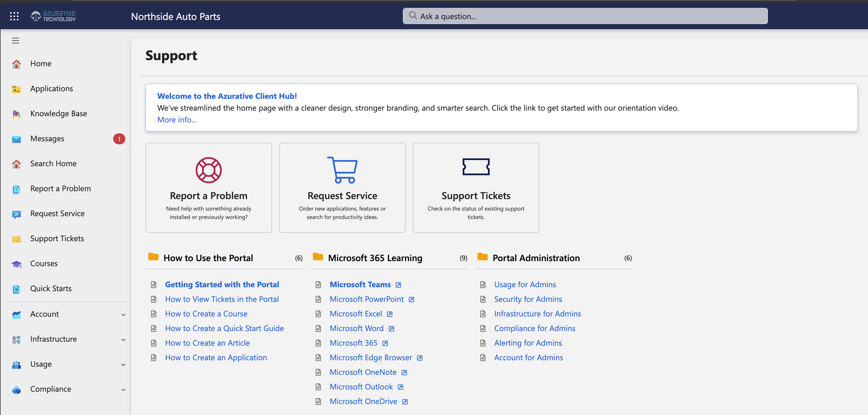Viewport: 868px width, 415px height.
Task: Click the Ask a question search field
Action: click(585, 16)
